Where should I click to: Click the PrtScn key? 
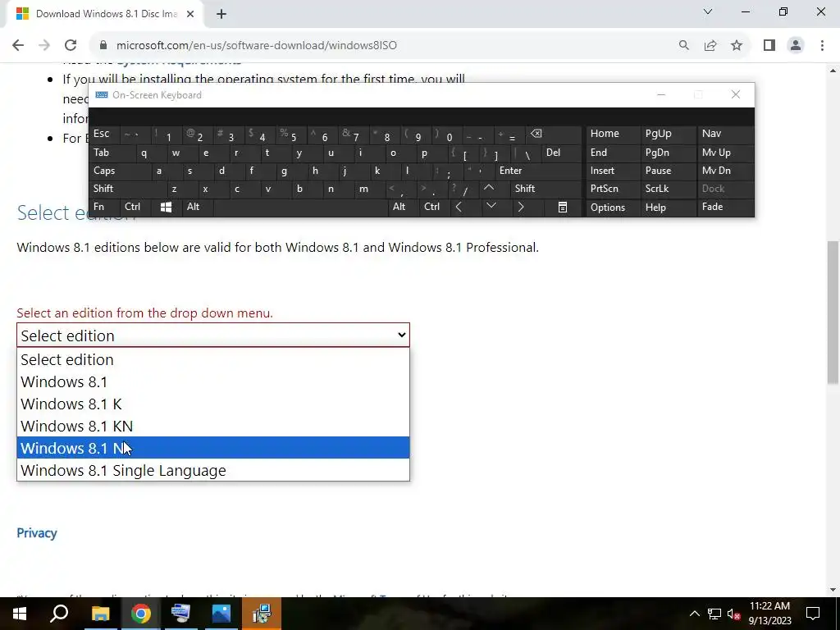(613, 189)
